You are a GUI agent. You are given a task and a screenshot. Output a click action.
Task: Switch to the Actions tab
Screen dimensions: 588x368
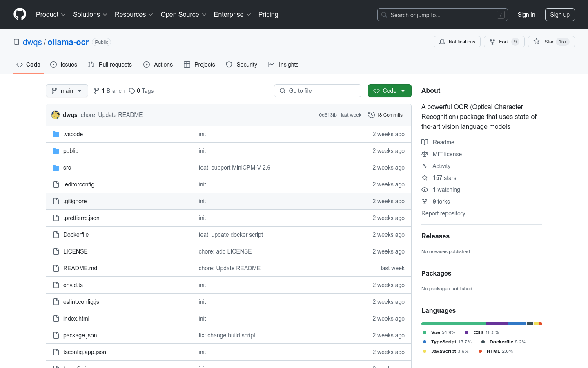[x=158, y=65]
